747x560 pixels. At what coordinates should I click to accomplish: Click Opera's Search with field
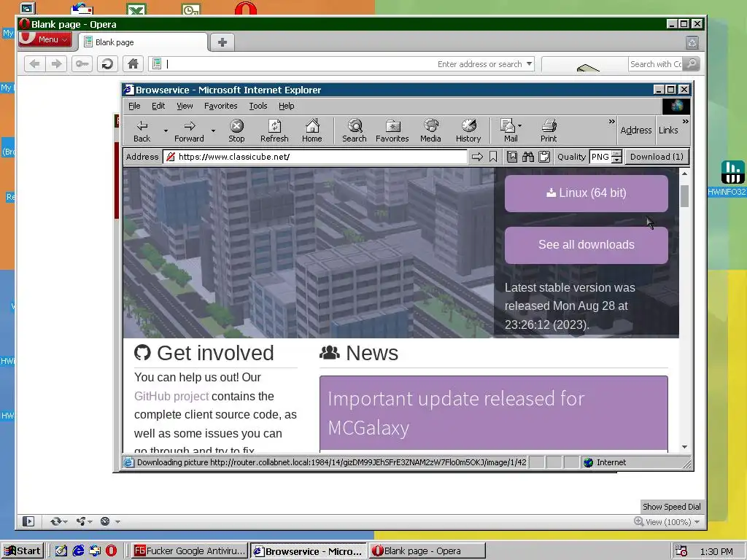tap(655, 64)
